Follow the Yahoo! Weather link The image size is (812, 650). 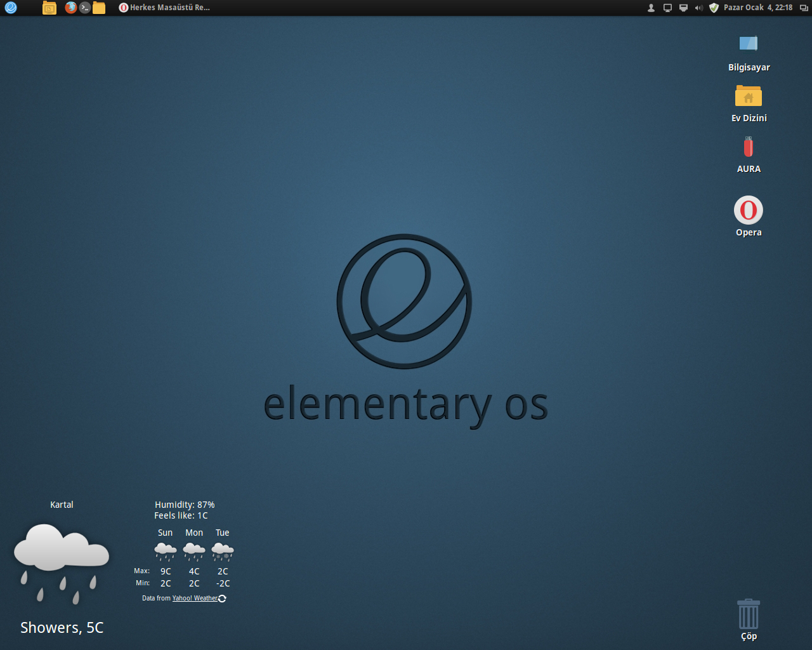click(x=195, y=598)
